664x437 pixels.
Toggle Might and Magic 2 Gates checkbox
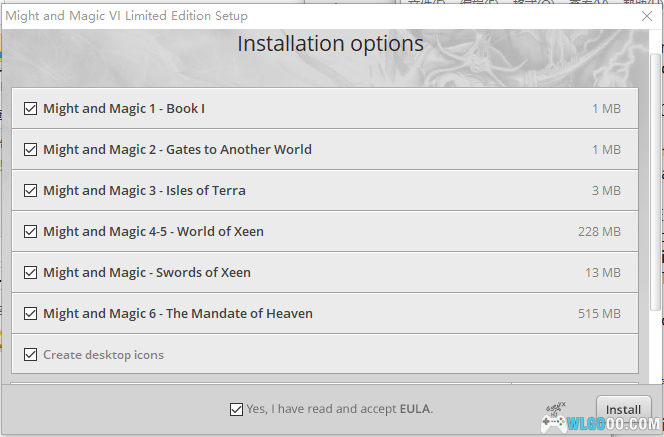(x=31, y=149)
